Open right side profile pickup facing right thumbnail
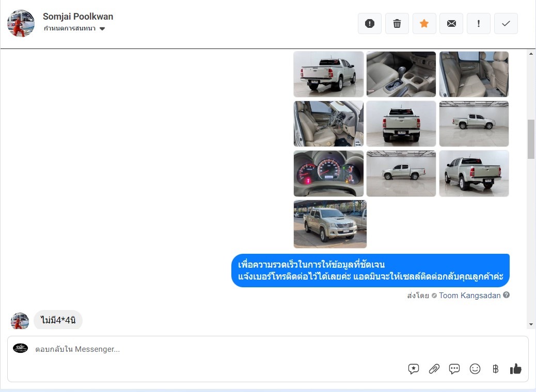The image size is (536, 392). [x=474, y=124]
